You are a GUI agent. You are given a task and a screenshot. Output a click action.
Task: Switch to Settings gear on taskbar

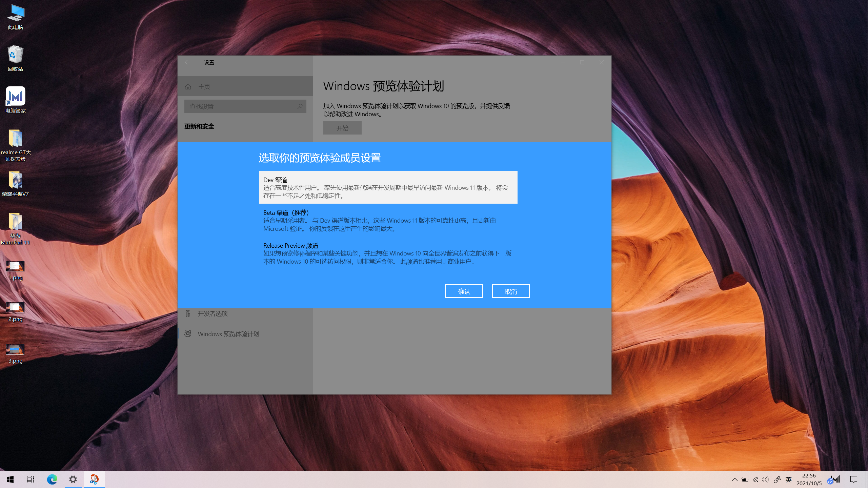(73, 479)
